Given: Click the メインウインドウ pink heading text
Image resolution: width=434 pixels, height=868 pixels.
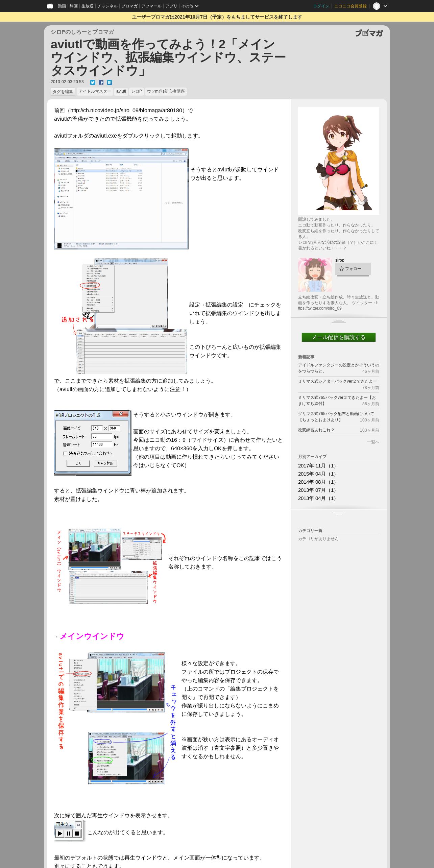Looking at the screenshot, I should pos(92,636).
